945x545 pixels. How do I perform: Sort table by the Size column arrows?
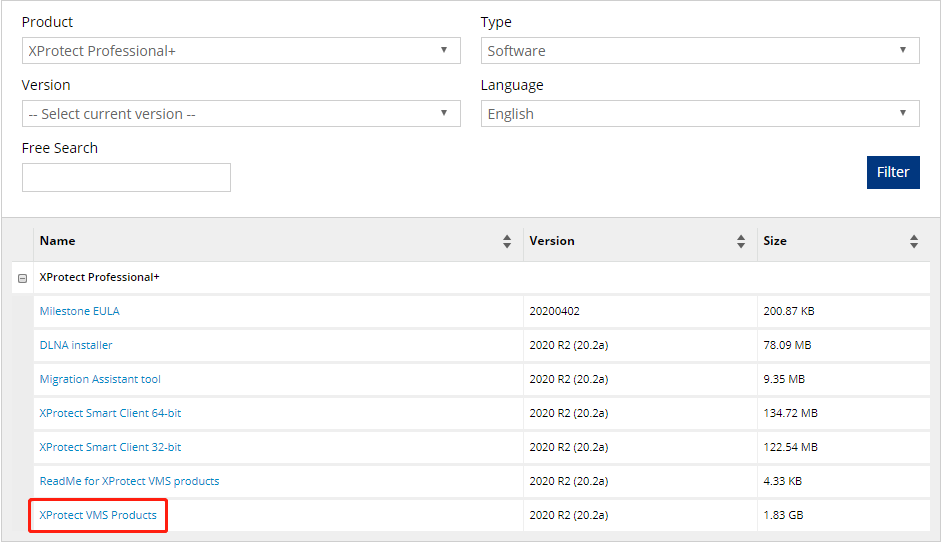[914, 241]
